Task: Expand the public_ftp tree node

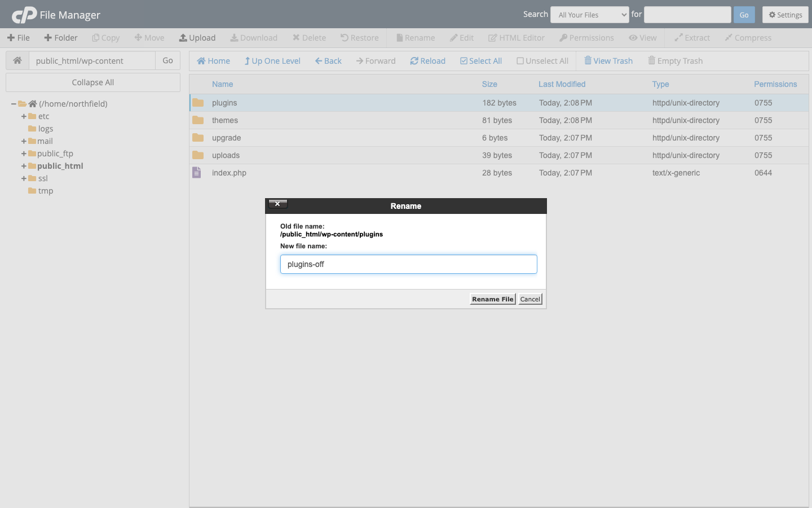Action: [24, 154]
